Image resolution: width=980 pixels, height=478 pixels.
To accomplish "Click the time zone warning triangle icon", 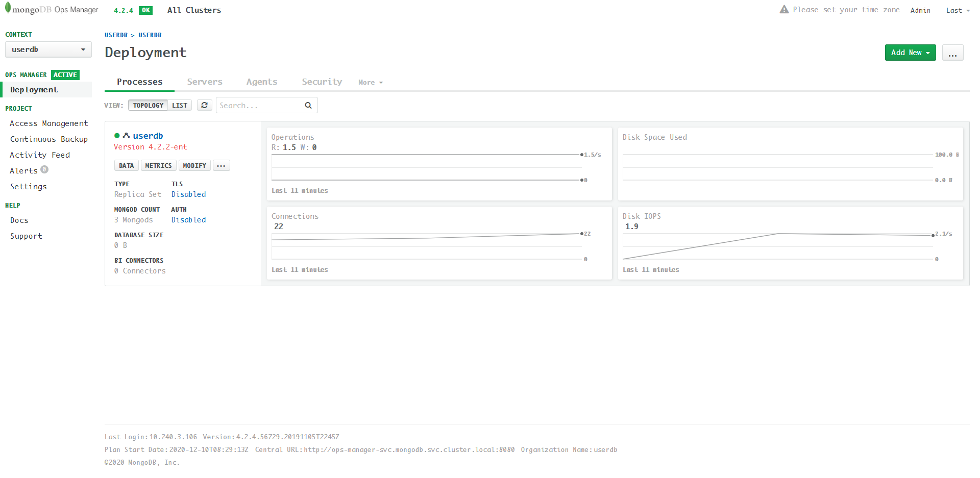I will click(784, 10).
